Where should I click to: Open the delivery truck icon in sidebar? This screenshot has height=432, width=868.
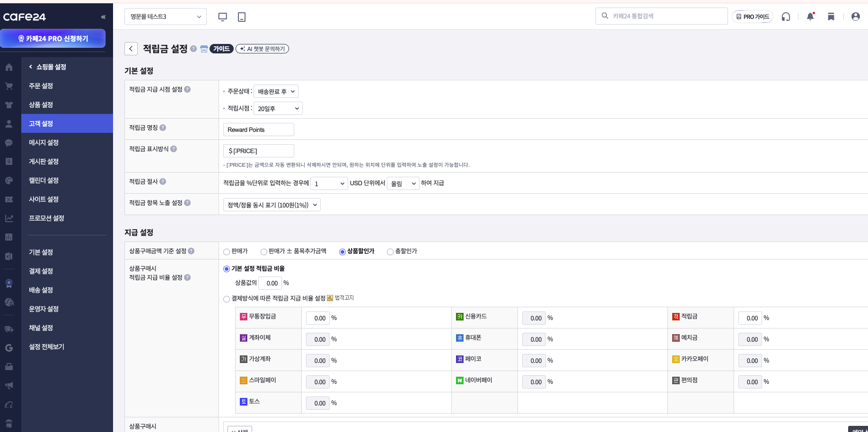click(9, 329)
